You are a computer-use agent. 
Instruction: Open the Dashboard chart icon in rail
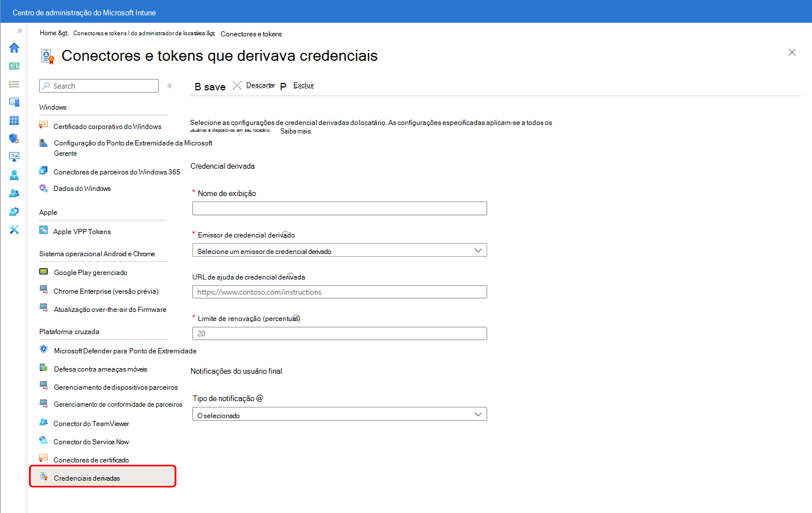[x=14, y=66]
